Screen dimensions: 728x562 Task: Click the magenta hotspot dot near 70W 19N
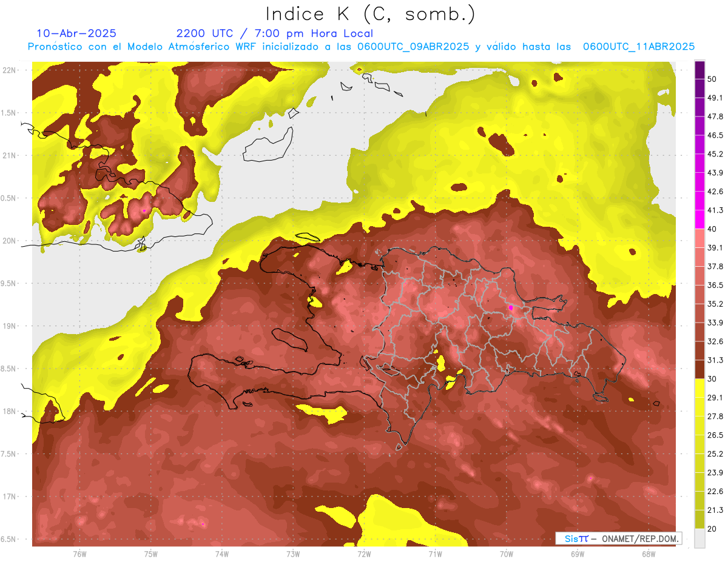click(x=511, y=308)
